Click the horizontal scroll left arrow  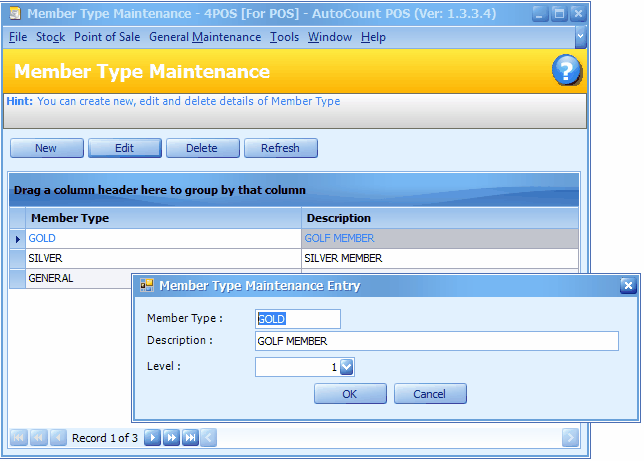[209, 438]
